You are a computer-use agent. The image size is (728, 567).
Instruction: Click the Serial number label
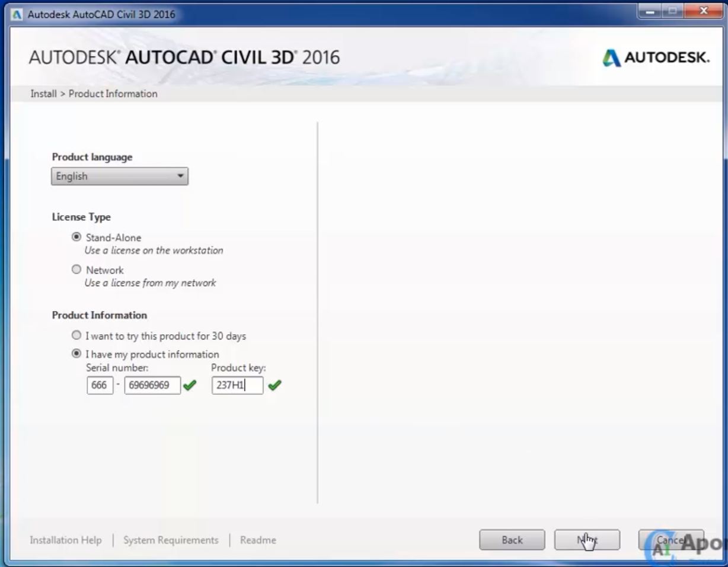click(117, 368)
